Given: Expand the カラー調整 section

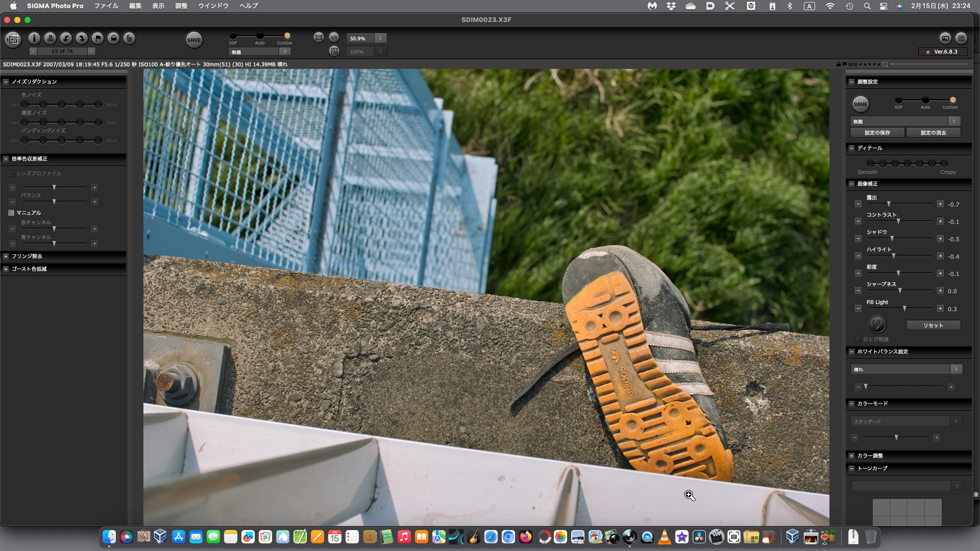Looking at the screenshot, I should pos(851,456).
